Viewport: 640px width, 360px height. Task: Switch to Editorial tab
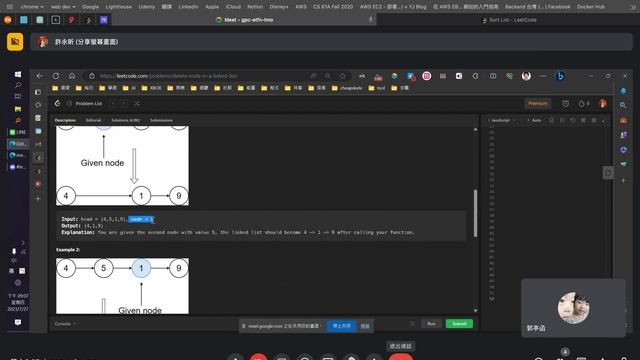pos(93,120)
